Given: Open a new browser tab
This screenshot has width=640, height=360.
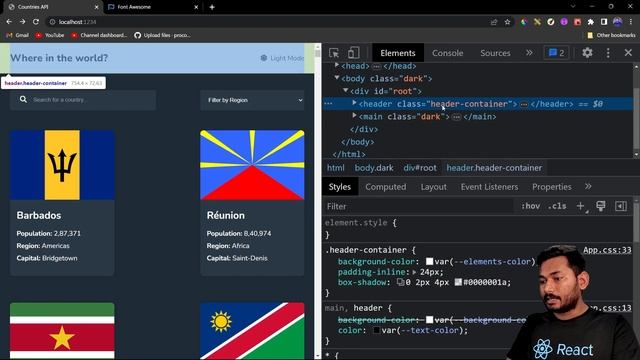Looking at the screenshot, I should 212,7.
